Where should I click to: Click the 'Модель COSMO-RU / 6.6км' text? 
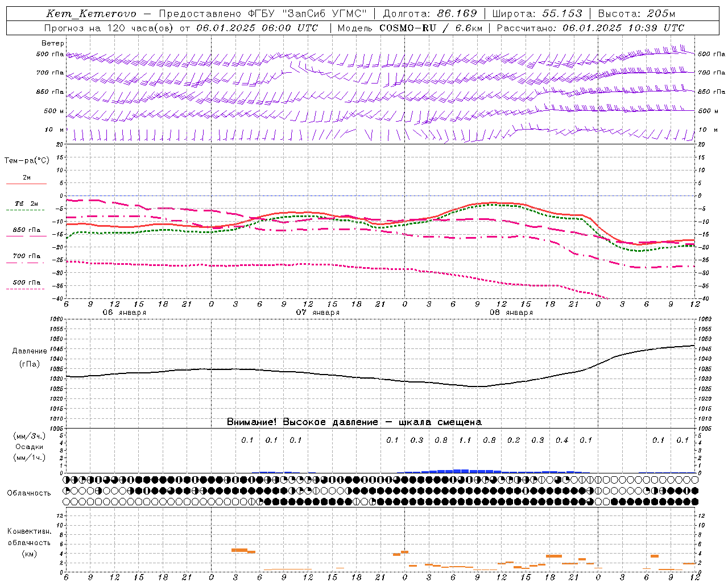409,28
